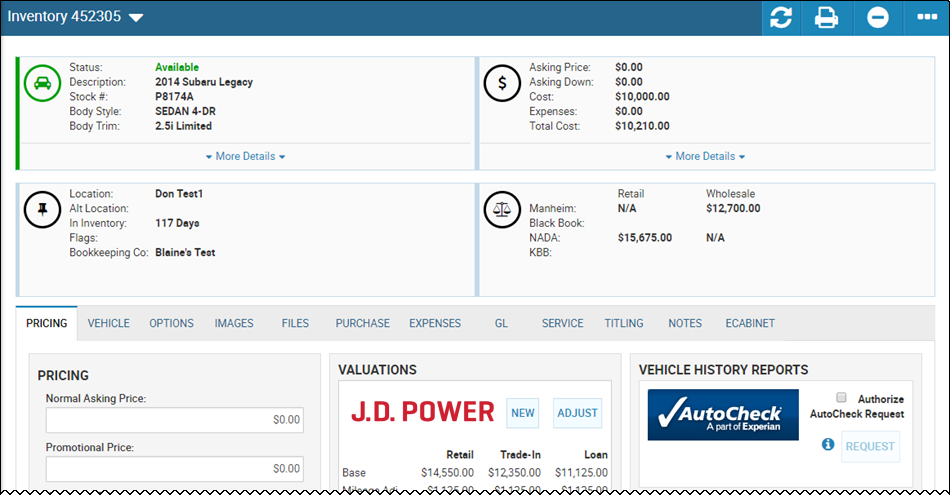950x496 pixels.
Task: Click the SEDAN 4-DR body style value
Action: [185, 111]
